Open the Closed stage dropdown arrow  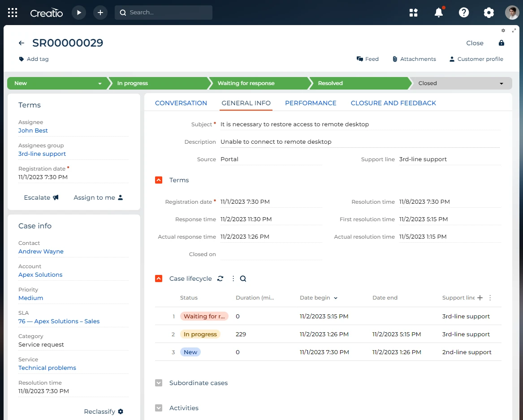[501, 83]
